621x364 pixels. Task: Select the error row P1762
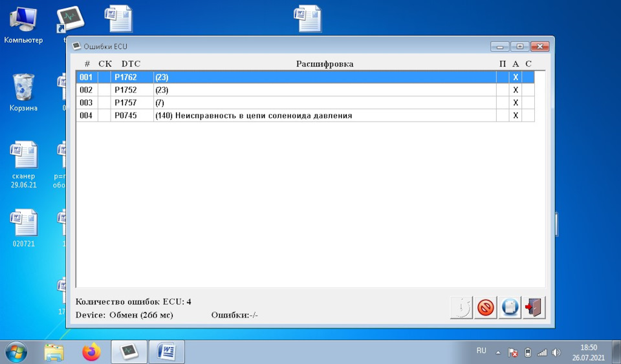click(305, 77)
